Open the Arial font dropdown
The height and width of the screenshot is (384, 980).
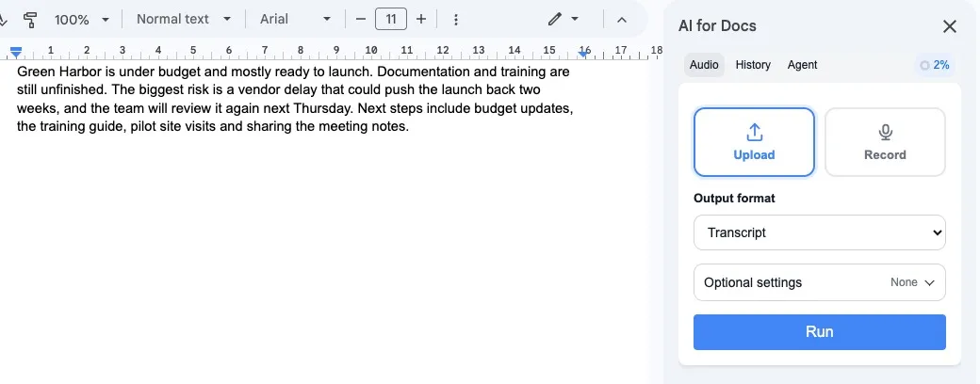pyautogui.click(x=295, y=20)
